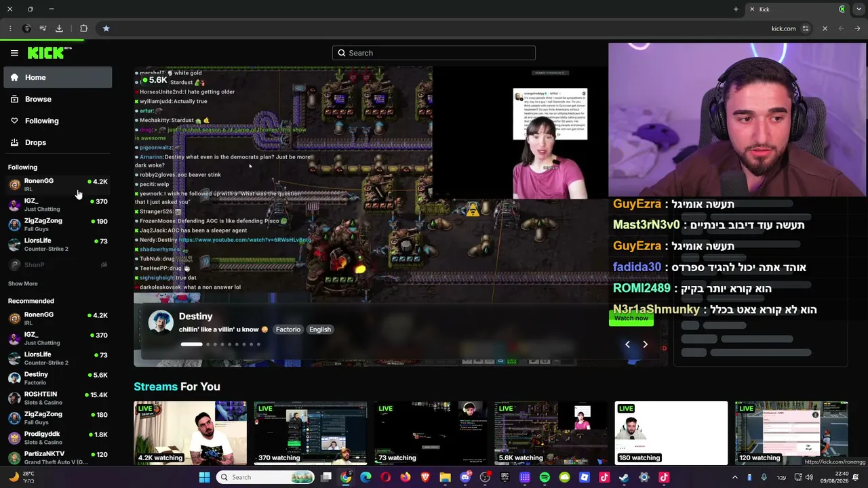Click the IGZ_ avatar under Following
Viewport: 868px width, 488px height.
14,205
